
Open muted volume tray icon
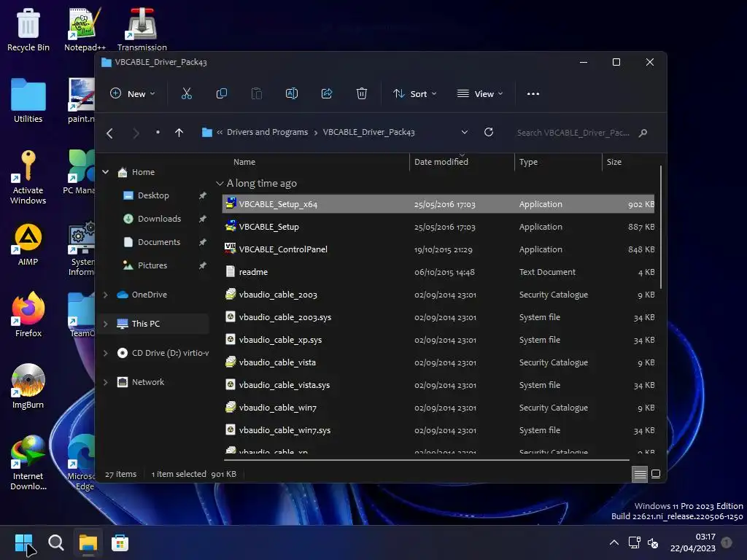coord(653,542)
